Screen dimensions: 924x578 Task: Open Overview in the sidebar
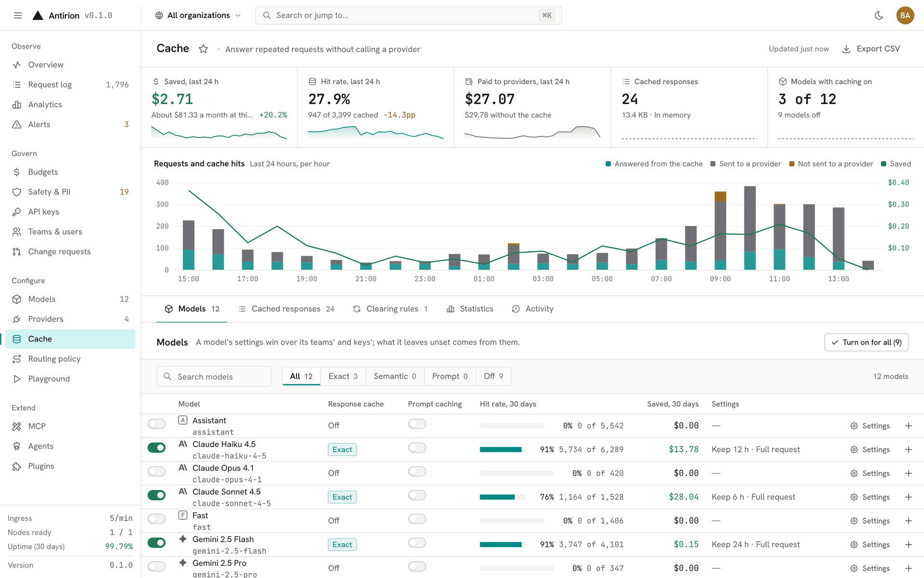click(x=70, y=65)
